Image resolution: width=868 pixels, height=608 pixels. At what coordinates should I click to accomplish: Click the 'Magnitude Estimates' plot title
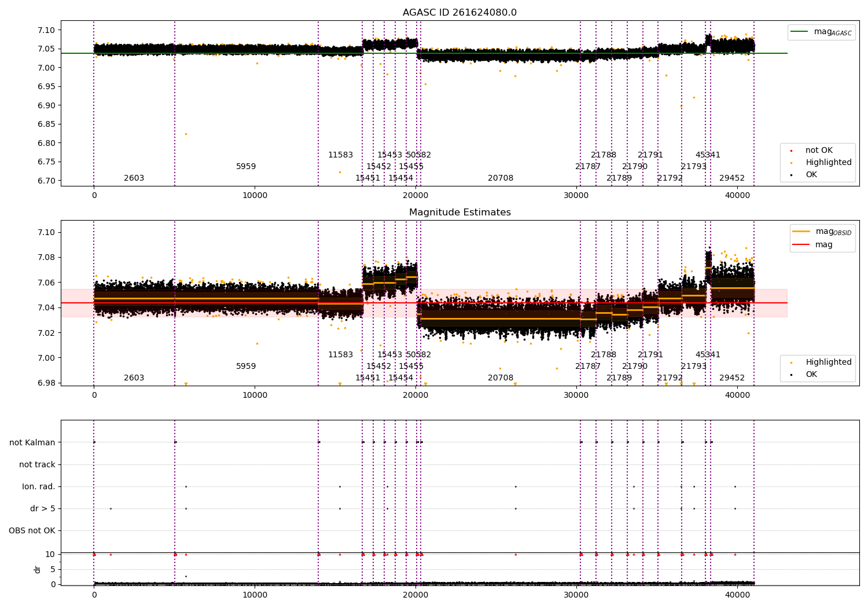point(460,213)
